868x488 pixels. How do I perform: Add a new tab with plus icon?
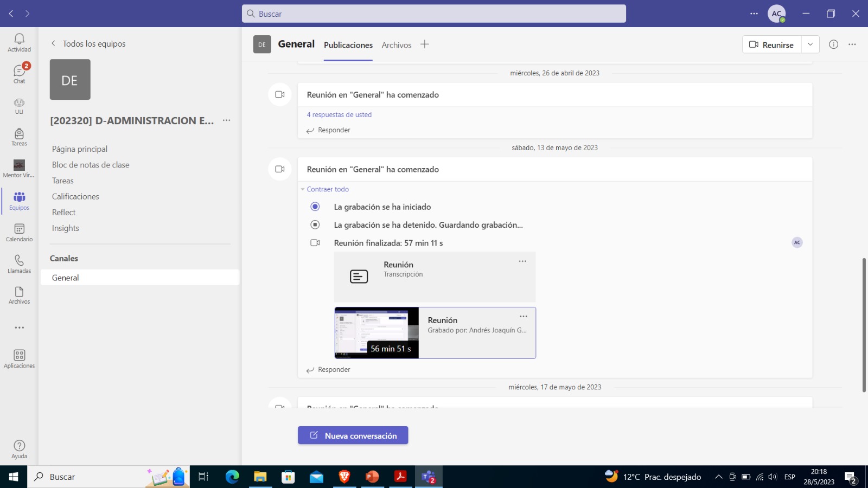tap(424, 44)
